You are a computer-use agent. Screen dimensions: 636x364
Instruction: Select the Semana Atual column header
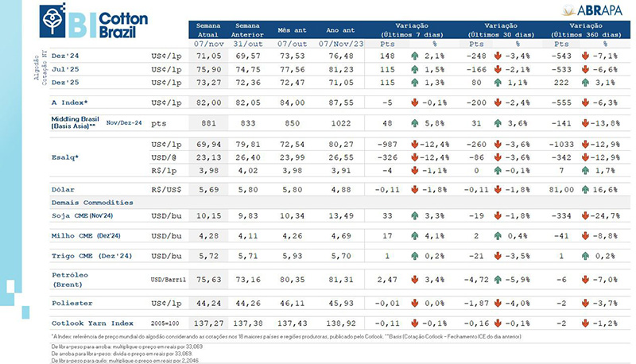click(x=208, y=30)
